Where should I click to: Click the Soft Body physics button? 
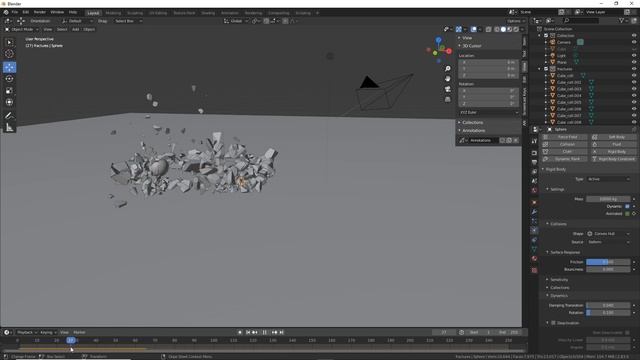[613, 137]
